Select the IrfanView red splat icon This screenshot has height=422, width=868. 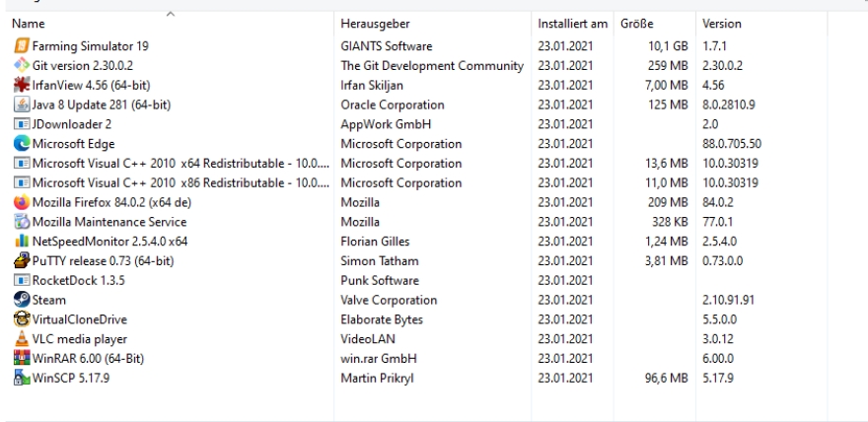[21, 85]
